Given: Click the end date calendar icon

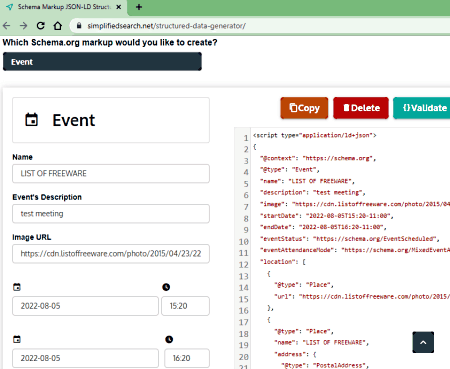Looking at the screenshot, I should [x=17, y=339].
